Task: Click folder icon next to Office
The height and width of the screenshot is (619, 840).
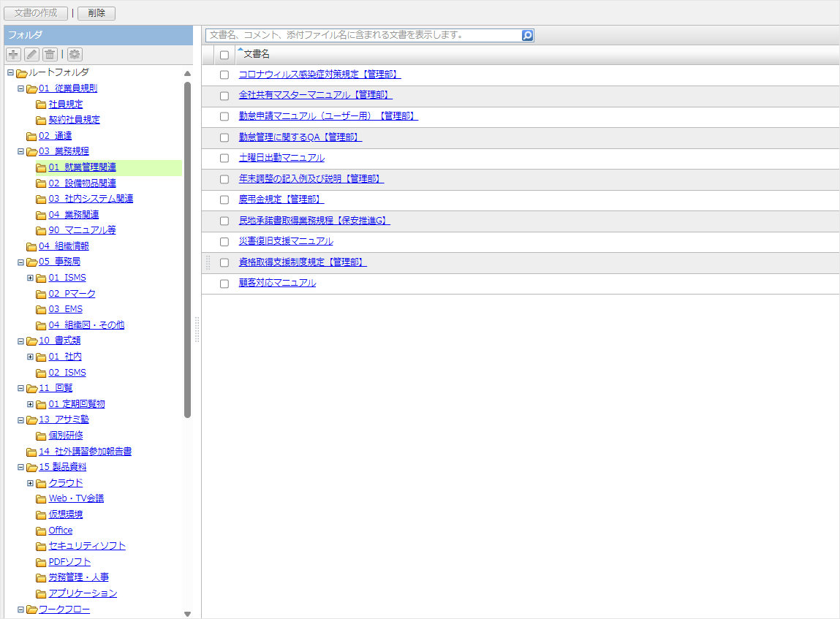Action: (41, 531)
